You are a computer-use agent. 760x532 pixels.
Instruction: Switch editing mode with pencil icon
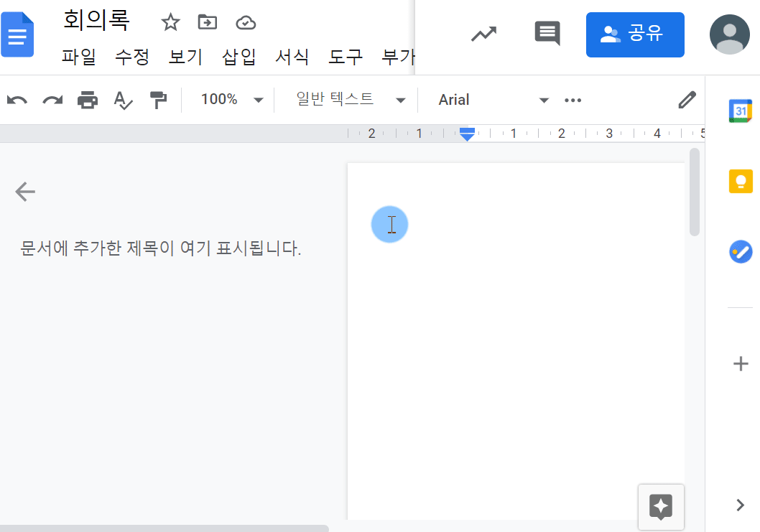[x=687, y=100]
